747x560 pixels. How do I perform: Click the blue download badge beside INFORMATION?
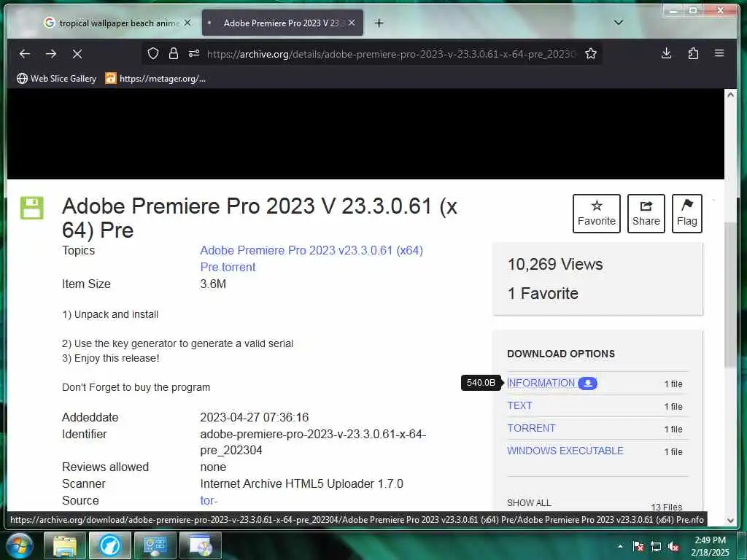tap(587, 384)
